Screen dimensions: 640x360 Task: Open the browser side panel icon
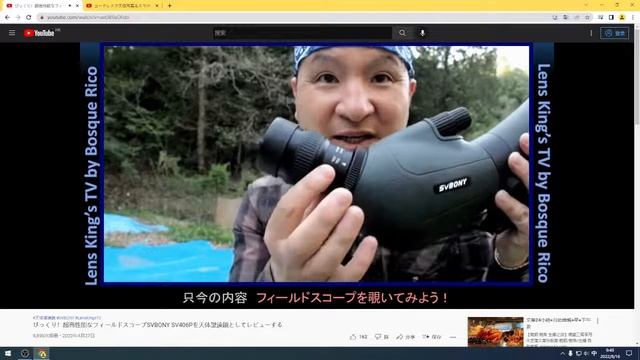pos(611,17)
